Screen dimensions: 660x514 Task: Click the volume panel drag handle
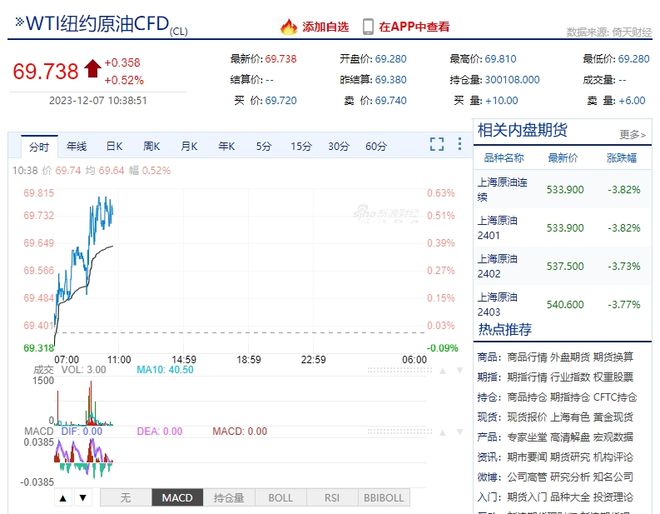tap(400, 370)
